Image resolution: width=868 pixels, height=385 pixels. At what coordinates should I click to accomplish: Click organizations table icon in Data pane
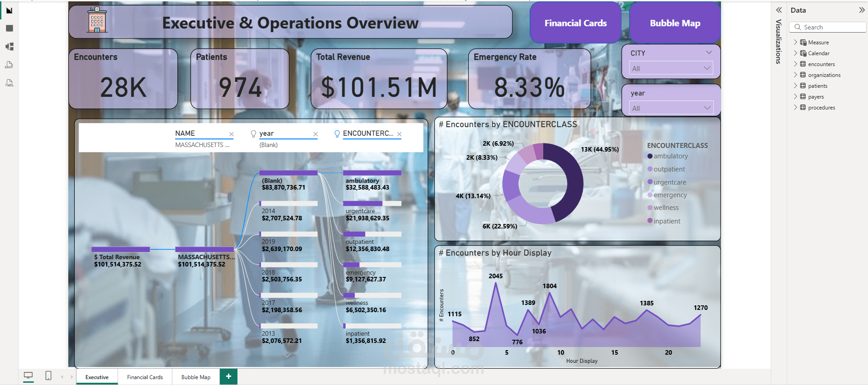[803, 75]
